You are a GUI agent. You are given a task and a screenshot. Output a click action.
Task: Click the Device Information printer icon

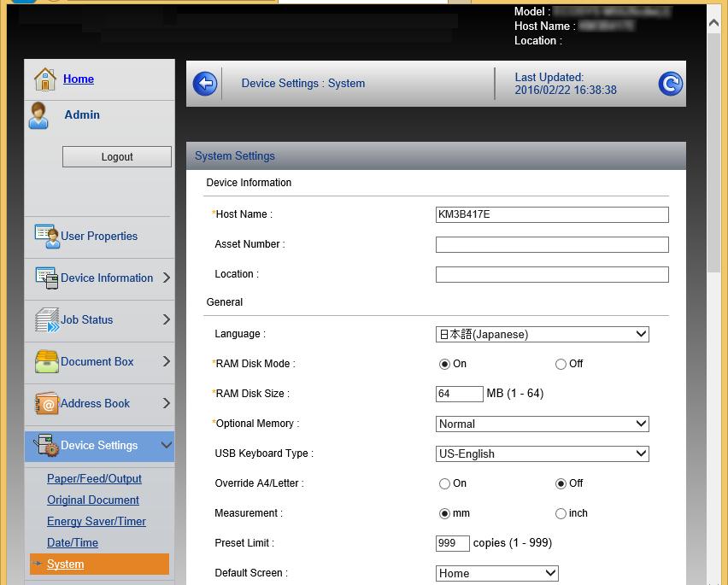tap(47, 278)
